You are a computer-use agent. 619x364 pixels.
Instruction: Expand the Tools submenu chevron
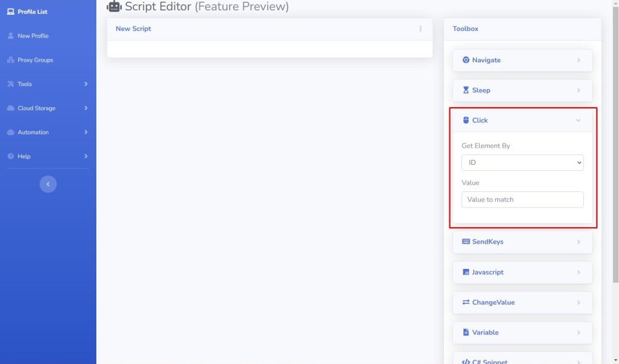(x=85, y=84)
